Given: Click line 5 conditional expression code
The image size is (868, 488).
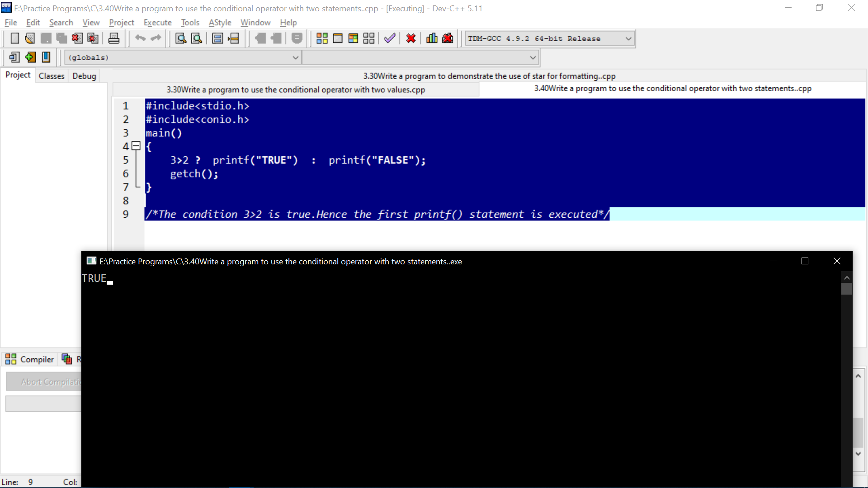Looking at the screenshot, I should 297,160.
